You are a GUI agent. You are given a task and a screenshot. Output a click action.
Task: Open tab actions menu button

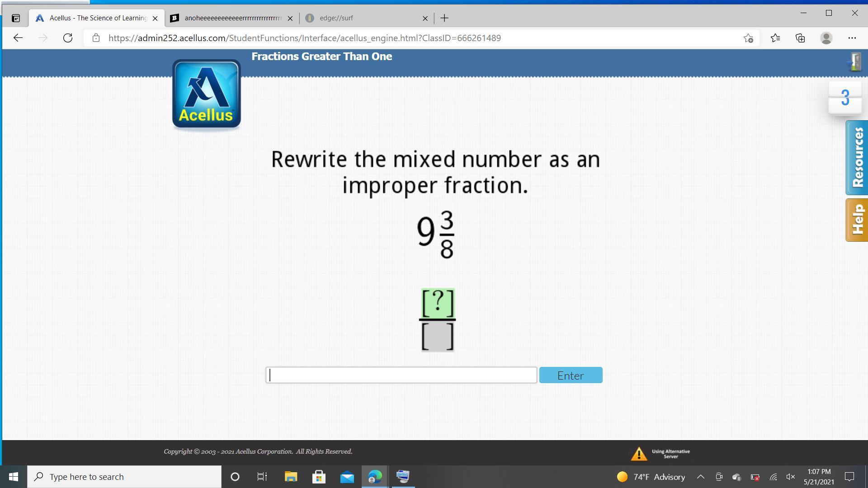(15, 18)
